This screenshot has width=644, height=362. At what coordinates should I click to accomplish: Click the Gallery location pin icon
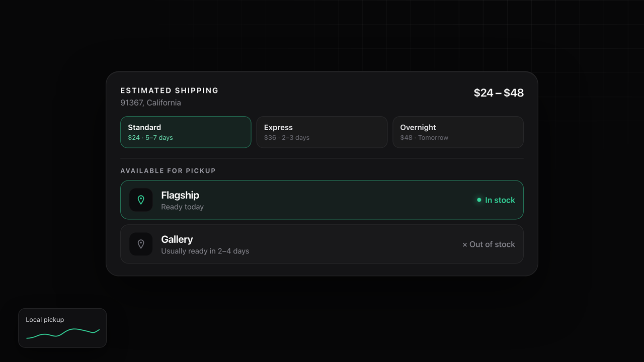coord(141,244)
